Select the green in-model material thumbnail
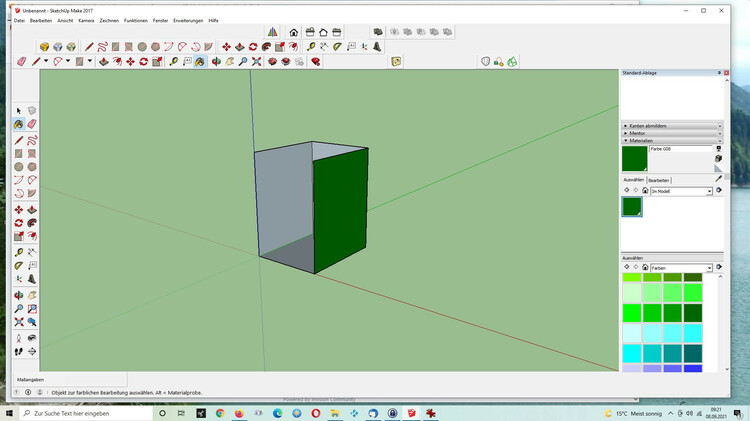 click(632, 206)
